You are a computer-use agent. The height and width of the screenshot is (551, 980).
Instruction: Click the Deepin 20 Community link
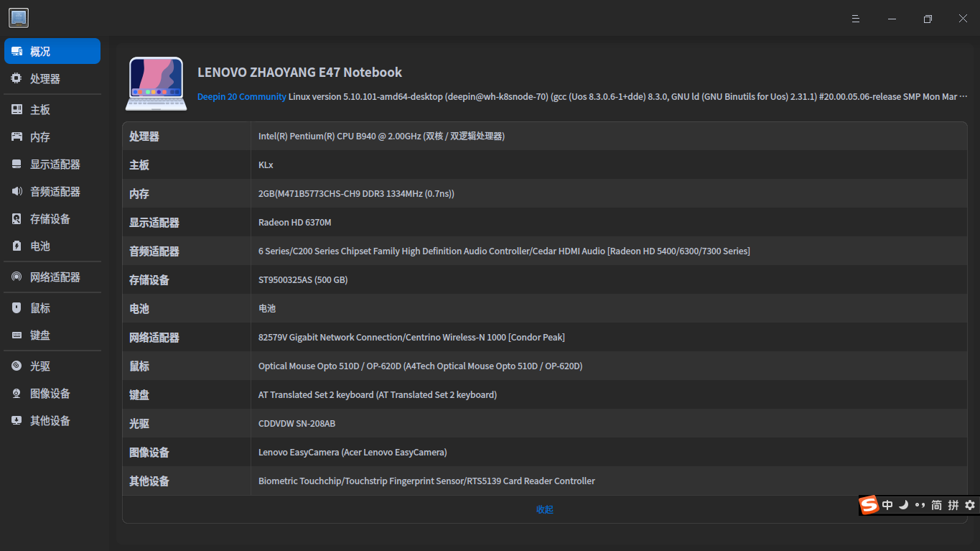(241, 97)
